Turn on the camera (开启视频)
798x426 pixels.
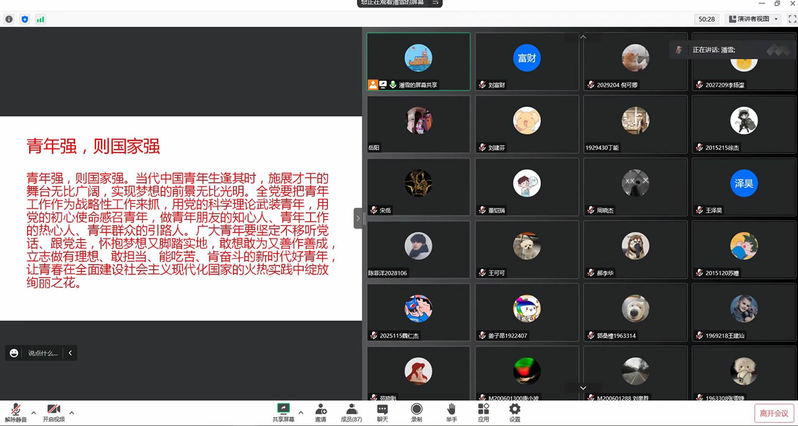coord(53,411)
